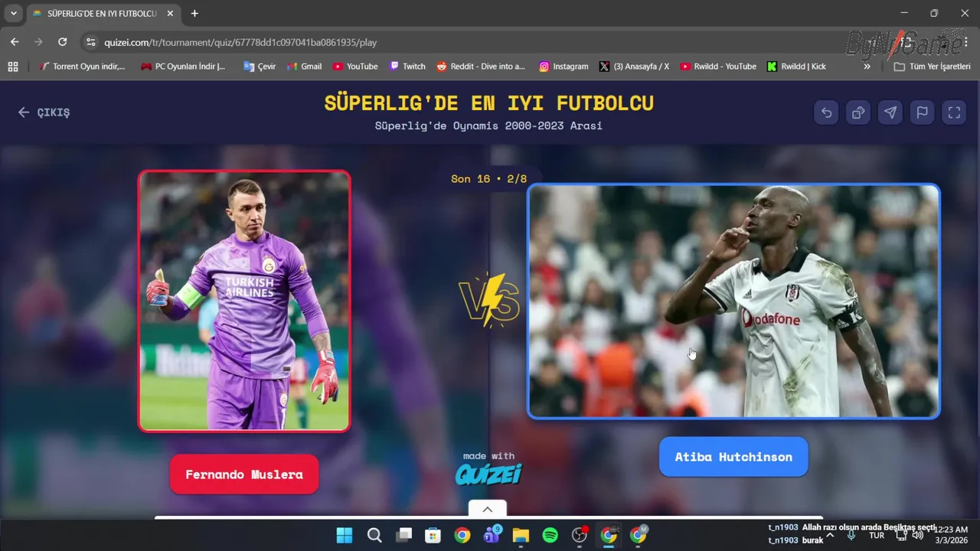Screen dimensions: 980x551
Task: Exit the quiz via ÇIKIŞ
Action: pos(44,112)
